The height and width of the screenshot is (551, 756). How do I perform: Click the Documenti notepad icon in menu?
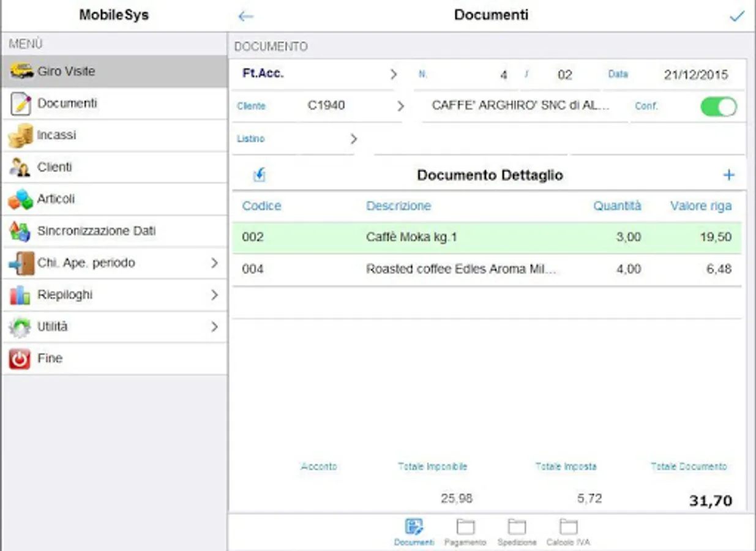[x=21, y=103]
